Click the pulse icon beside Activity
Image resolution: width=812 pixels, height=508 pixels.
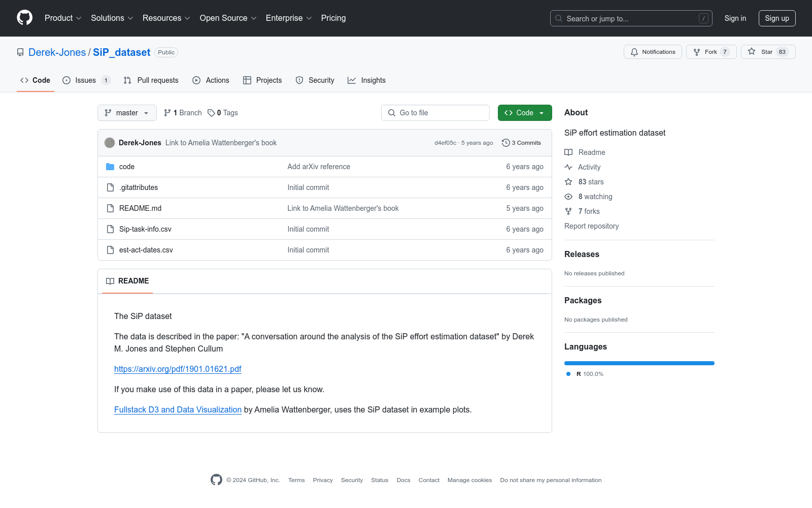point(568,167)
